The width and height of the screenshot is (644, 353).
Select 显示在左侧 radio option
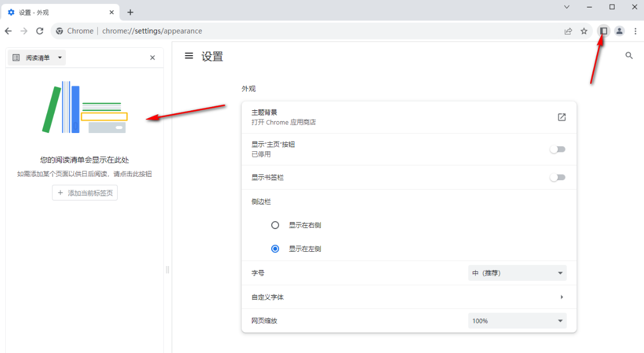tap(275, 248)
